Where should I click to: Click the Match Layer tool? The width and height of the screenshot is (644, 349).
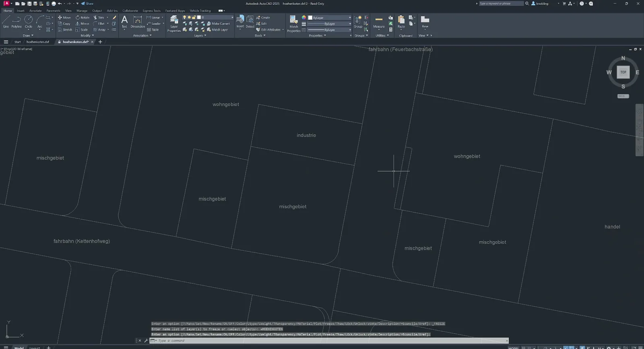217,30
